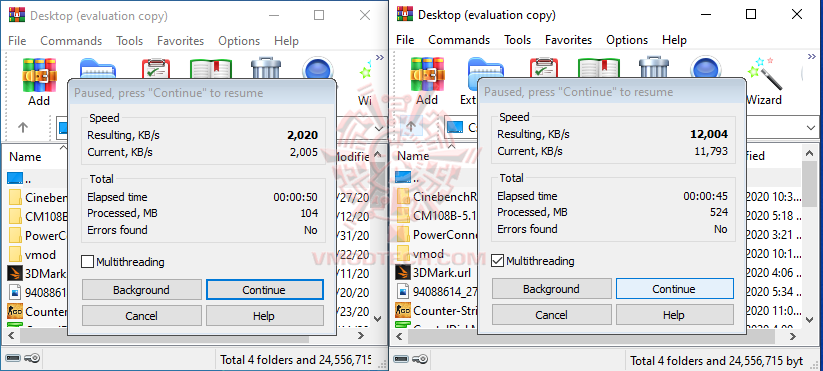The height and width of the screenshot is (371, 823).
Task: Open Options menu in right window
Action: (627, 39)
